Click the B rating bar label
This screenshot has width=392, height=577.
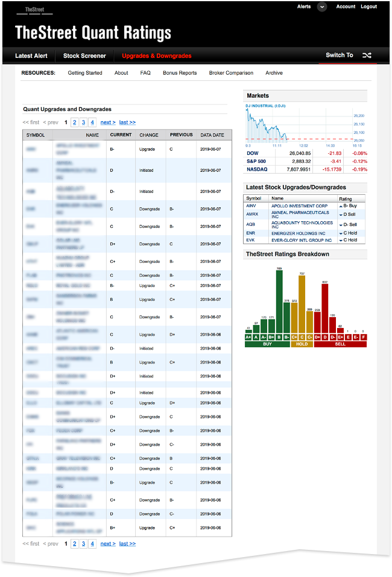point(279,337)
